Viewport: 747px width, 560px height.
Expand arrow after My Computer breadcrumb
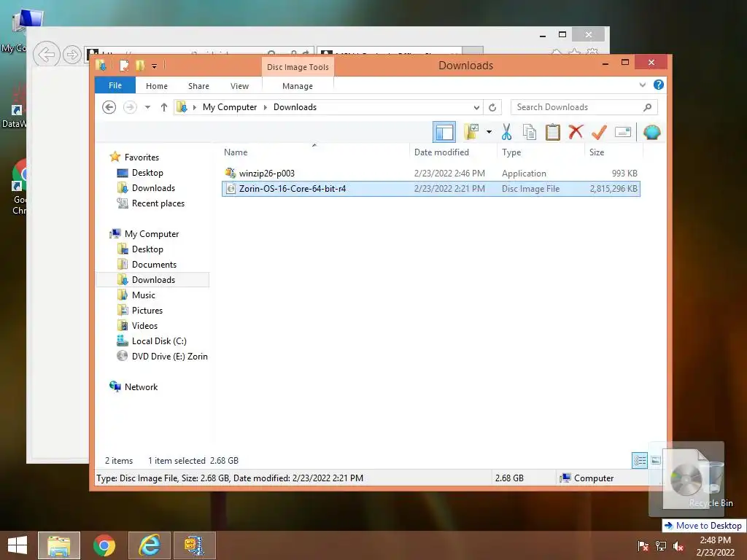[x=266, y=107]
